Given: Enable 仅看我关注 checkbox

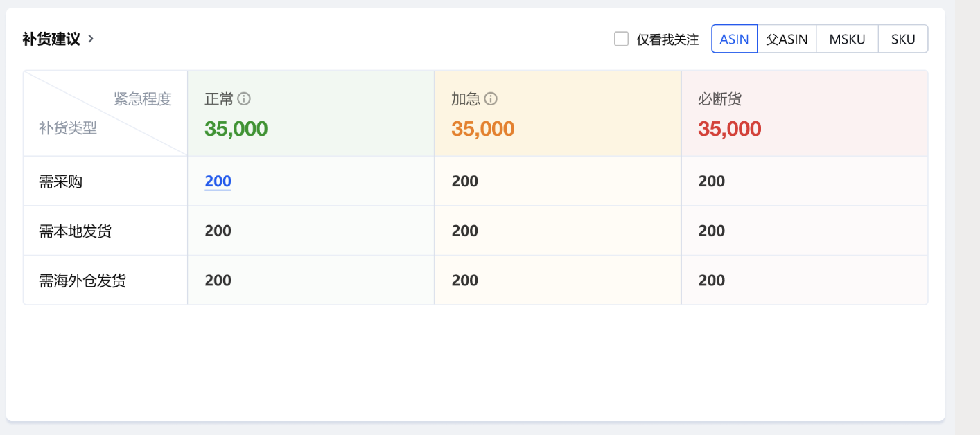Looking at the screenshot, I should 621,39.
